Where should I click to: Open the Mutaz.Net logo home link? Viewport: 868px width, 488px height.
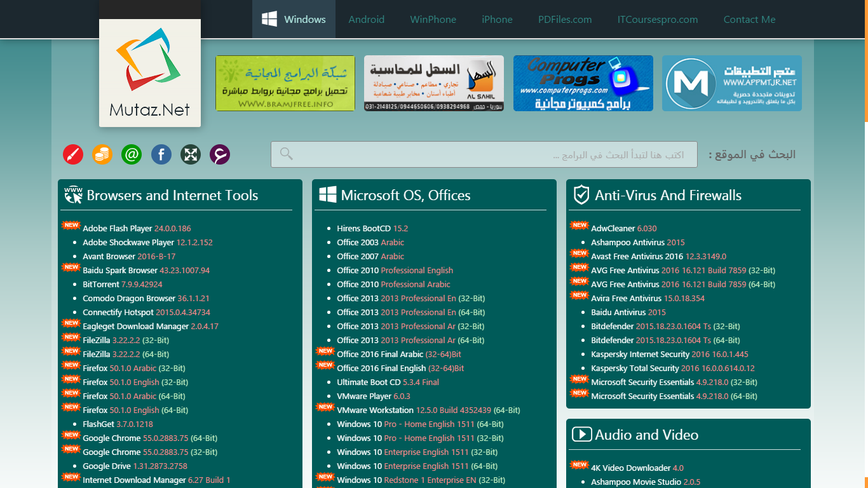[150, 72]
